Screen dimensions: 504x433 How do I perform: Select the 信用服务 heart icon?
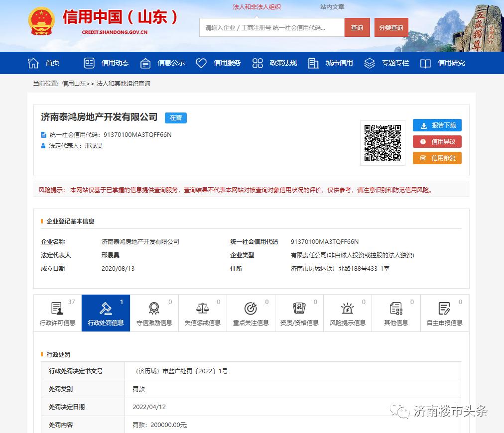click(201, 63)
